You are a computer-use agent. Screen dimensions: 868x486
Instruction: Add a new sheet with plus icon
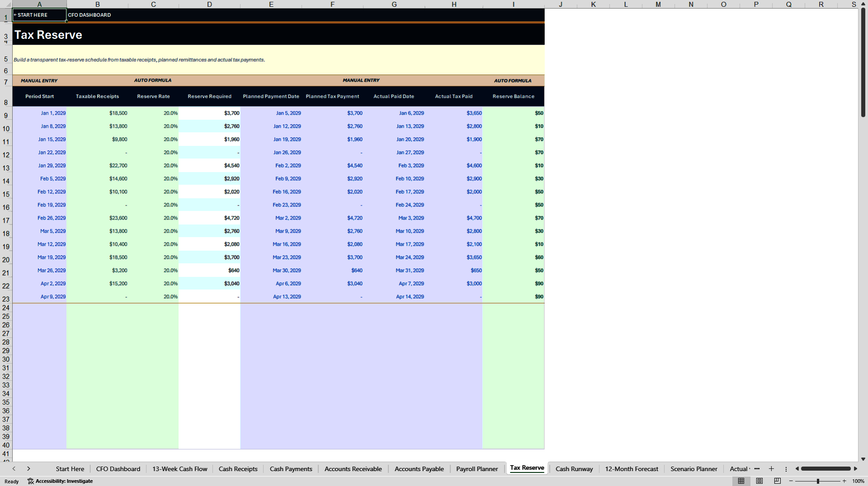(771, 469)
